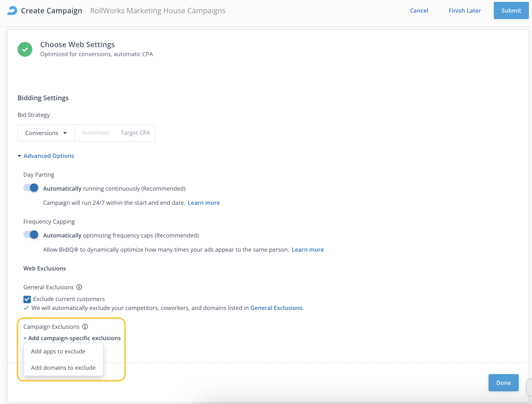The width and height of the screenshot is (532, 404).
Task: Open the General Exclusions link
Action: [276, 308]
